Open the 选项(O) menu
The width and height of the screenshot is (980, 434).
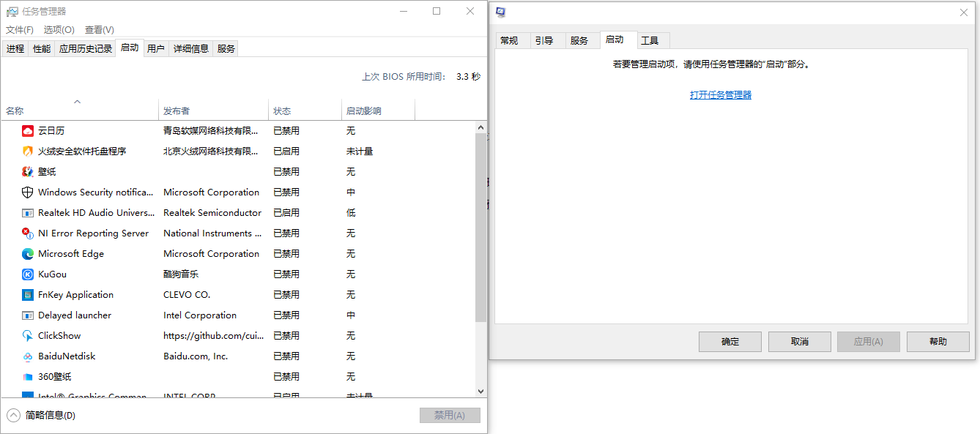[x=59, y=30]
